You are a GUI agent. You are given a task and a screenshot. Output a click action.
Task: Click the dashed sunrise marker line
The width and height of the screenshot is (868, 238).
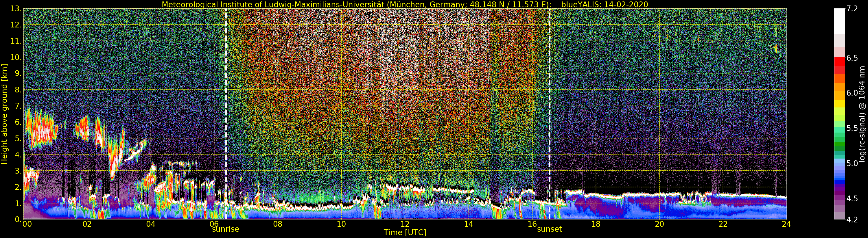pyautogui.click(x=226, y=114)
